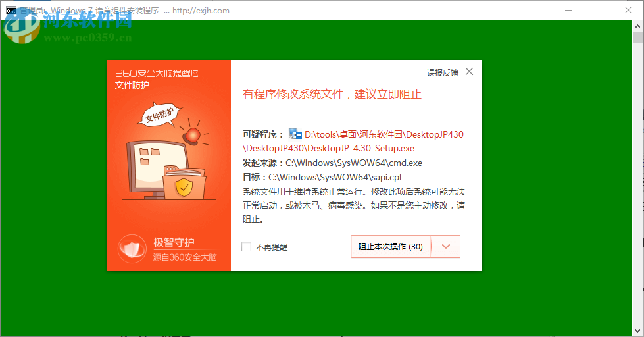Click the 文件防护 monitor illustration

168,152
